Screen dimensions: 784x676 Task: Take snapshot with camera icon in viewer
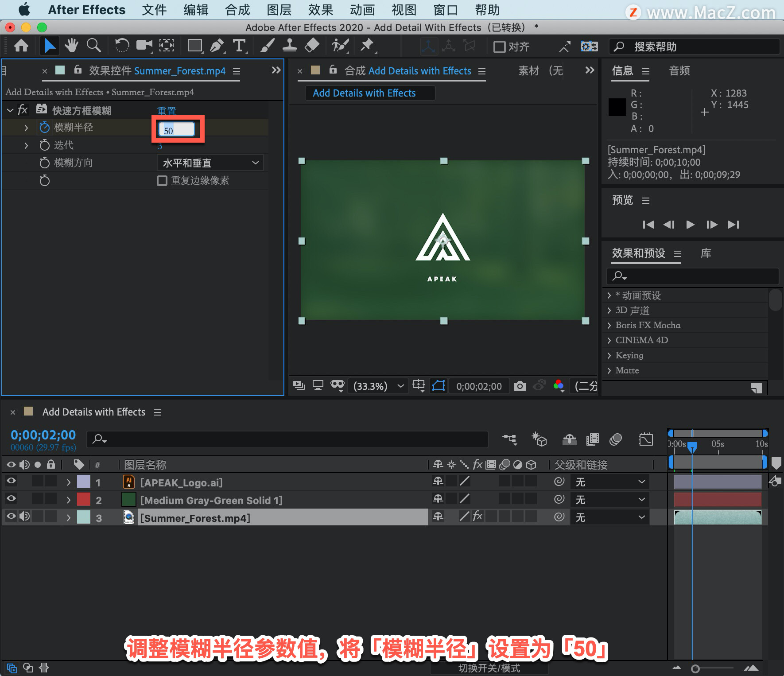coord(520,386)
